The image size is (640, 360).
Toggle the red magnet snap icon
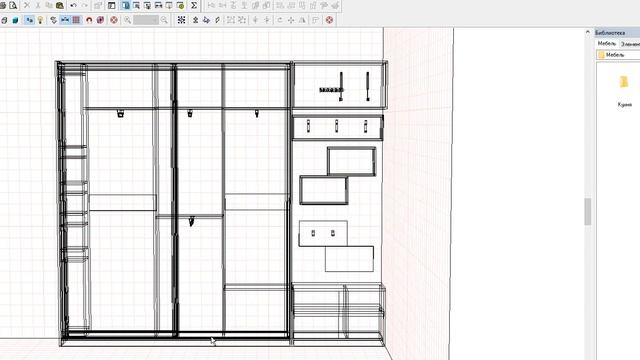[89, 20]
